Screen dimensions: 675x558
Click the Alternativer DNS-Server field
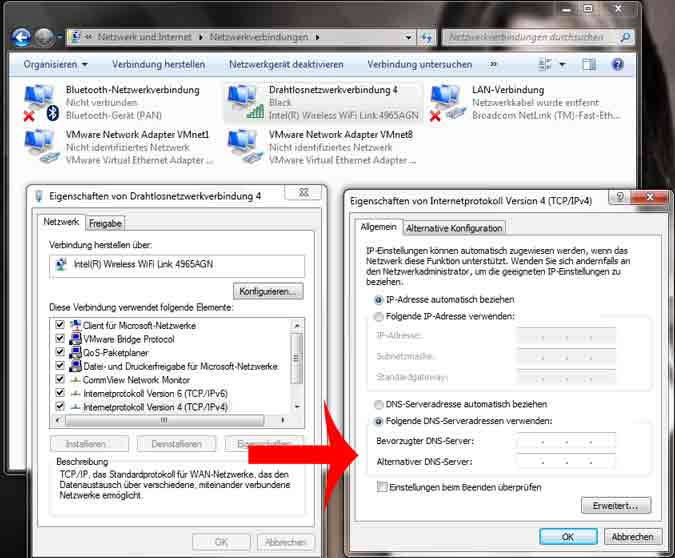pyautogui.click(x=566, y=462)
